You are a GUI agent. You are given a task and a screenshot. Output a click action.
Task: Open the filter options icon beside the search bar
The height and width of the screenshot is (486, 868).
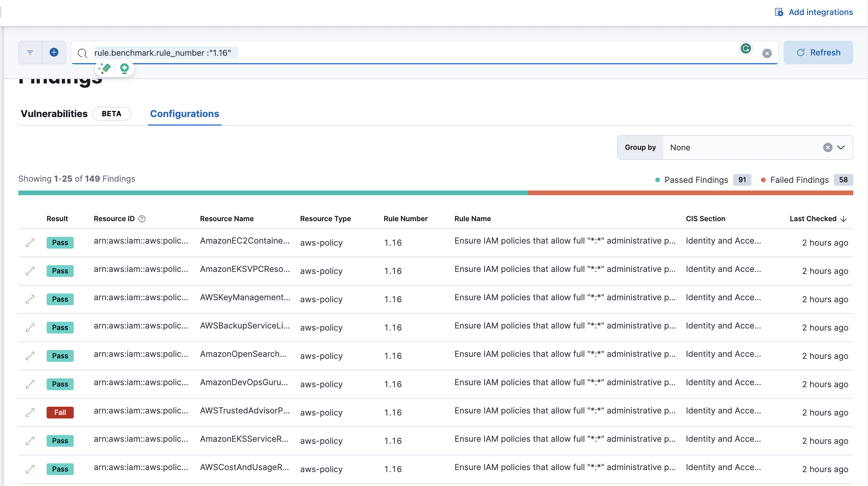[x=30, y=52]
